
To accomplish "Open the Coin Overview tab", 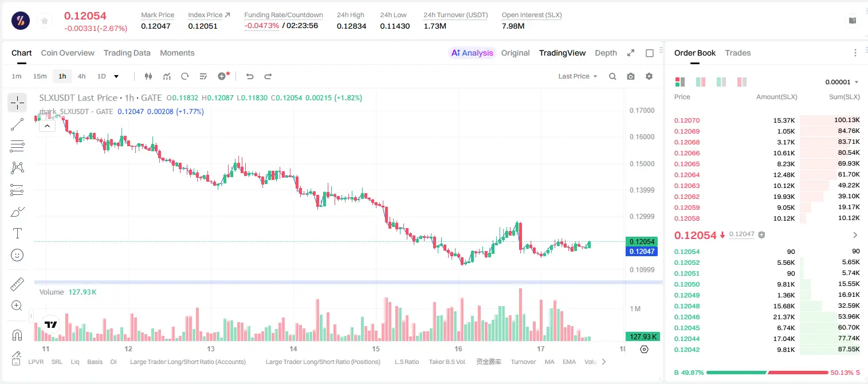I will click(x=68, y=53).
